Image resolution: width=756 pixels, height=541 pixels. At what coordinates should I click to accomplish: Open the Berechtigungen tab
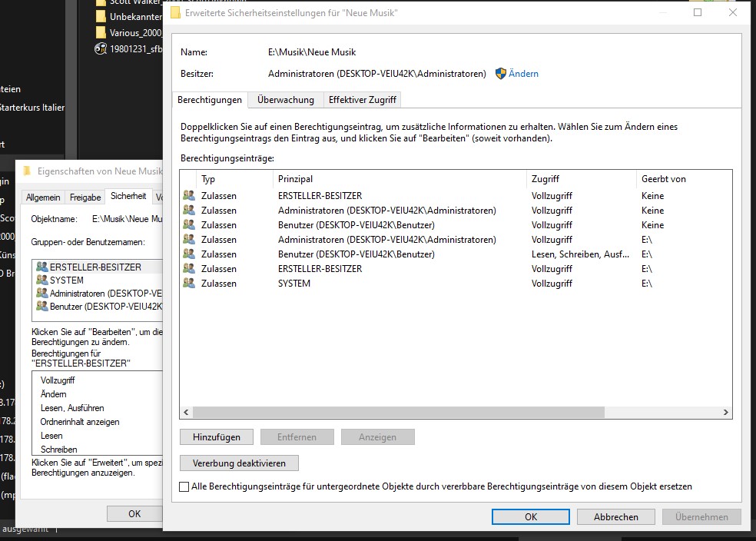[210, 100]
